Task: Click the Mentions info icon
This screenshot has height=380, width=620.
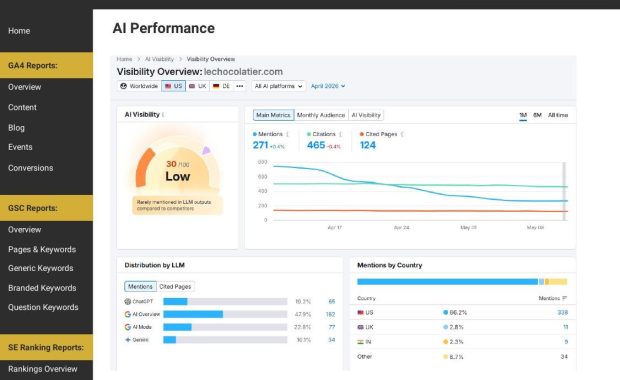Action: click(287, 134)
